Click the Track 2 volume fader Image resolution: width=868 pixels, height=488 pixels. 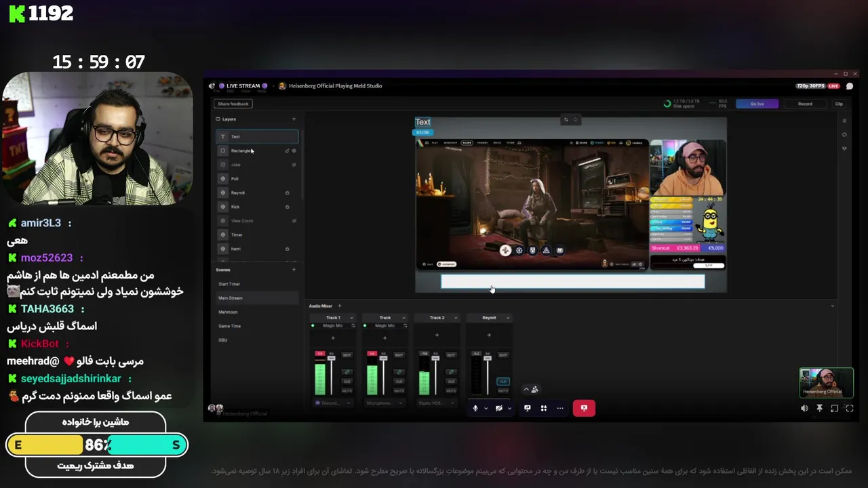click(435, 358)
